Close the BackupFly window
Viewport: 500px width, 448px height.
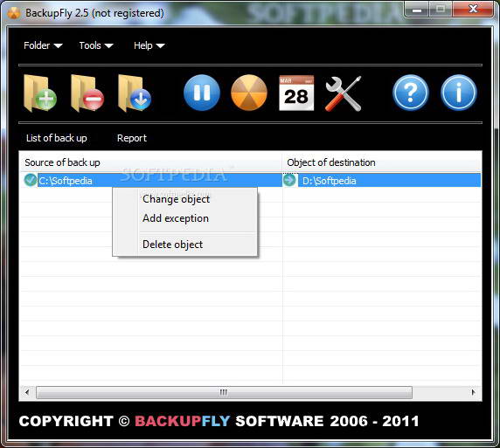coord(474,10)
